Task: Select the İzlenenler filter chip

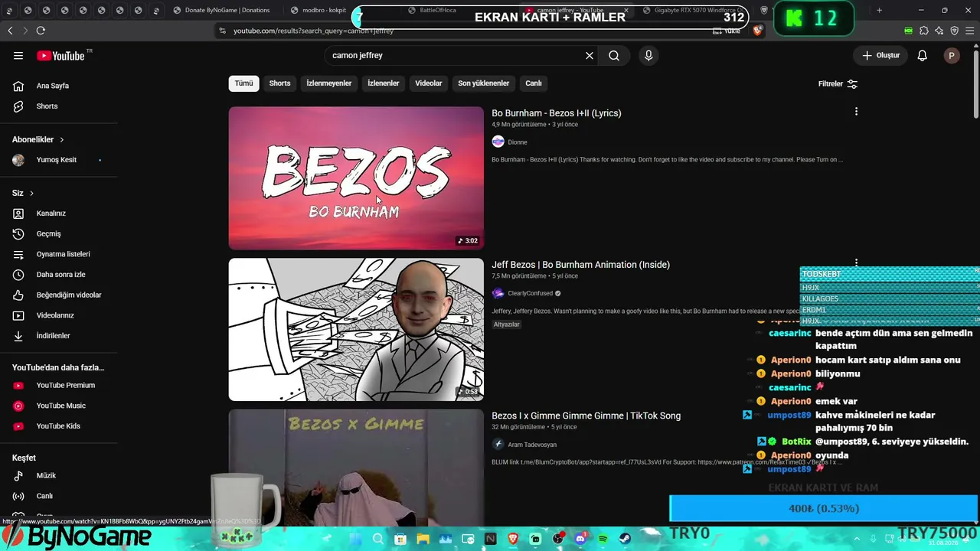Action: (383, 83)
